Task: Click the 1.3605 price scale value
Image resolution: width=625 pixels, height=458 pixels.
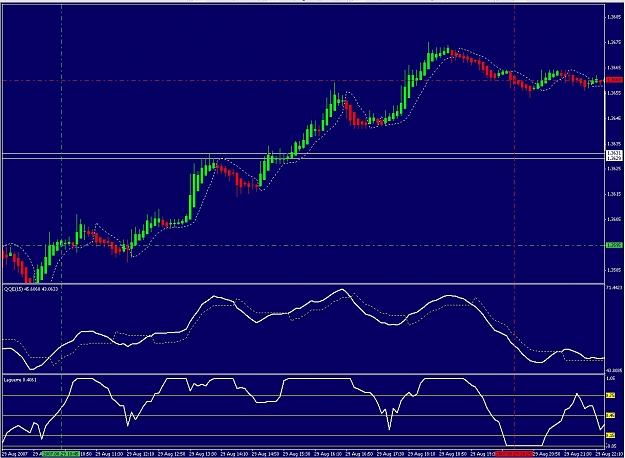Action: [x=614, y=219]
